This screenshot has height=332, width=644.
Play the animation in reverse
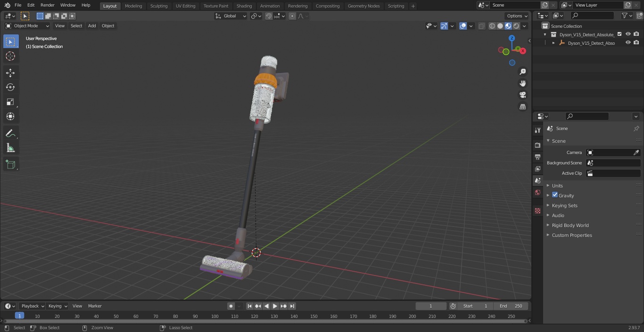pyautogui.click(x=267, y=306)
